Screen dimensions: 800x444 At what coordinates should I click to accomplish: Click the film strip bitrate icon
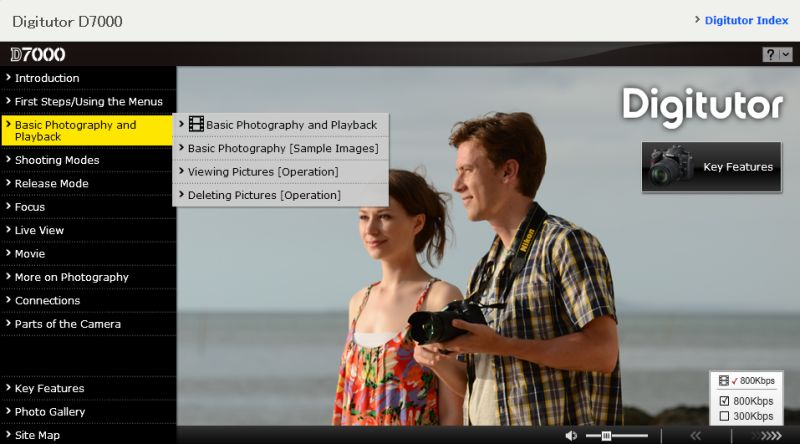[x=723, y=381]
